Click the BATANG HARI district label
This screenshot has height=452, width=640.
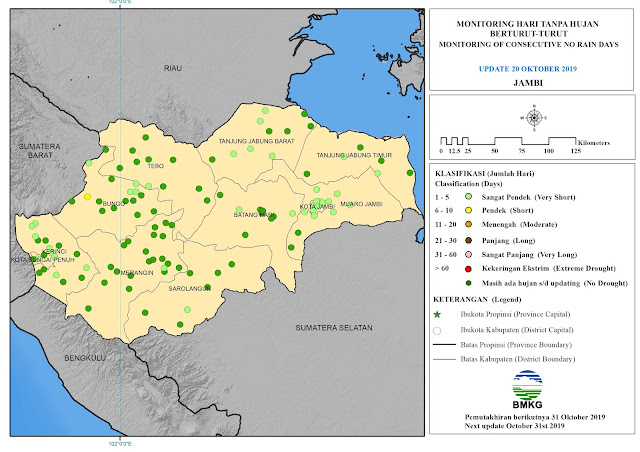point(254,214)
